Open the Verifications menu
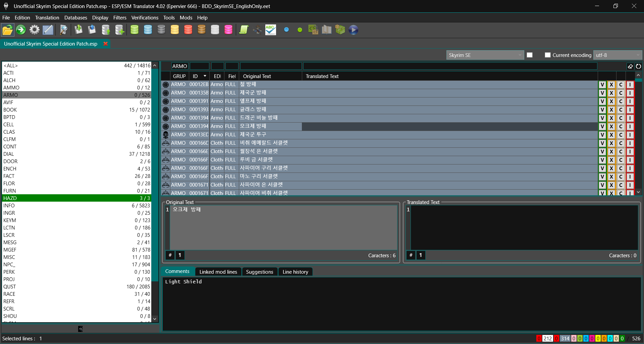The width and height of the screenshot is (644, 344). coord(145,17)
